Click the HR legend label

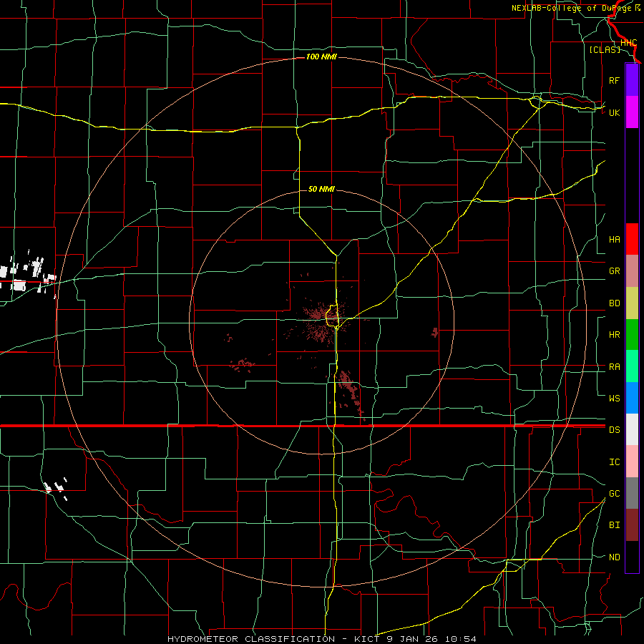coord(614,335)
